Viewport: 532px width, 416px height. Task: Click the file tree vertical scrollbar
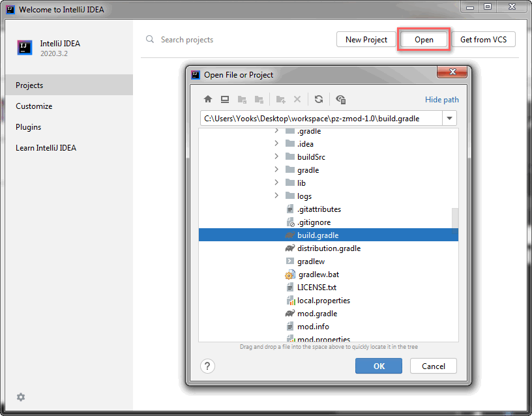[455, 220]
